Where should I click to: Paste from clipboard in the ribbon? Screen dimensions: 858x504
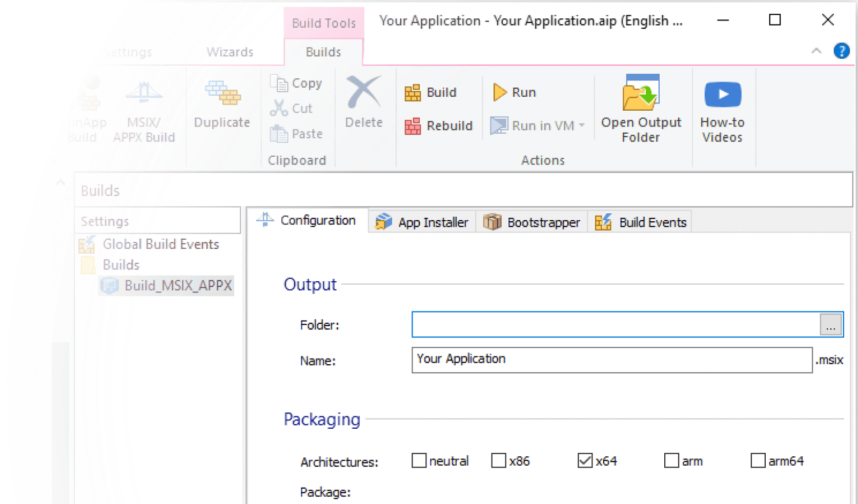coord(296,134)
